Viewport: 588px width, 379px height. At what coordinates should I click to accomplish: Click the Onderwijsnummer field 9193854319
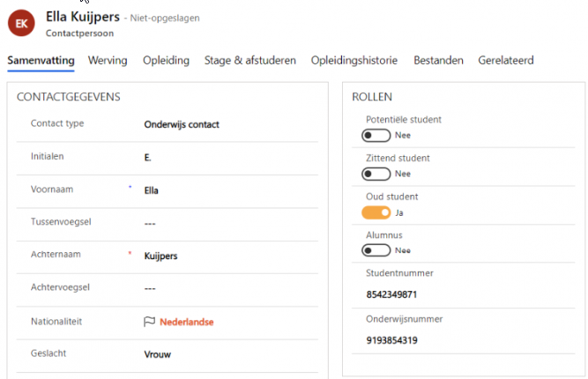tap(391, 340)
